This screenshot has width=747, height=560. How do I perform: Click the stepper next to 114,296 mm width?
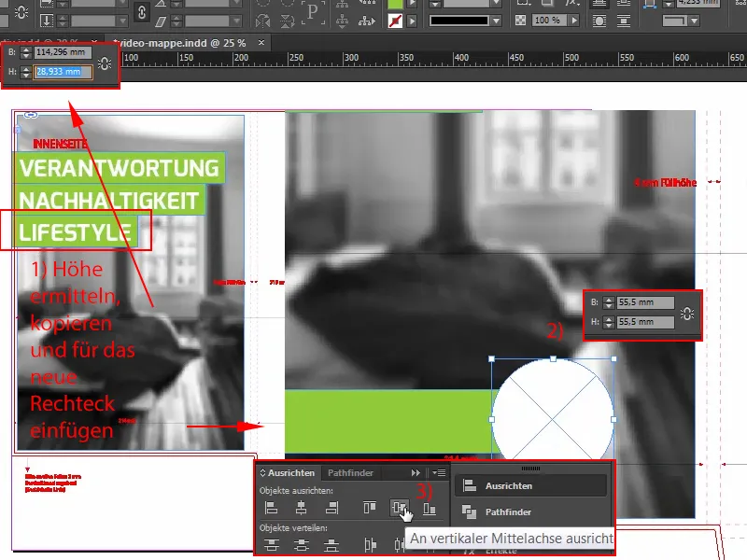(26, 52)
